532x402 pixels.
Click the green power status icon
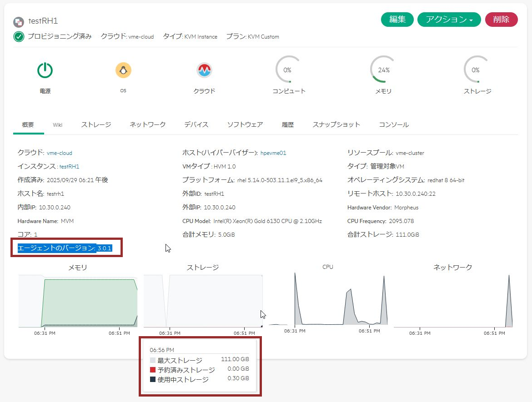(x=45, y=70)
